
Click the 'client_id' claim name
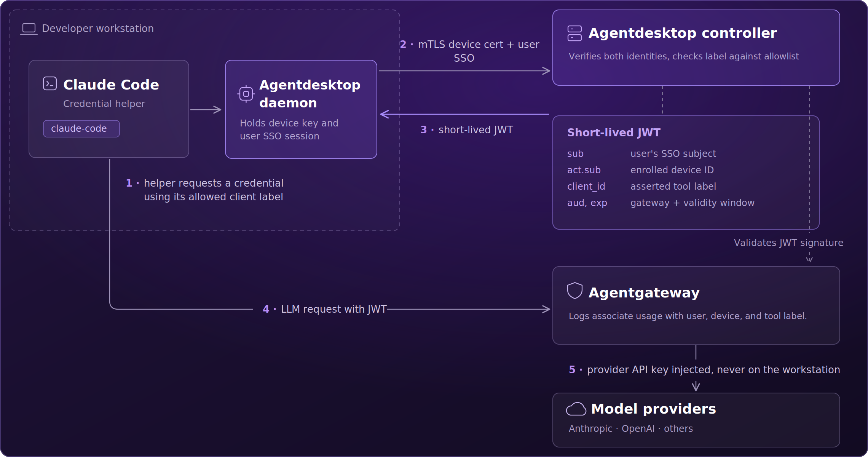click(x=586, y=187)
